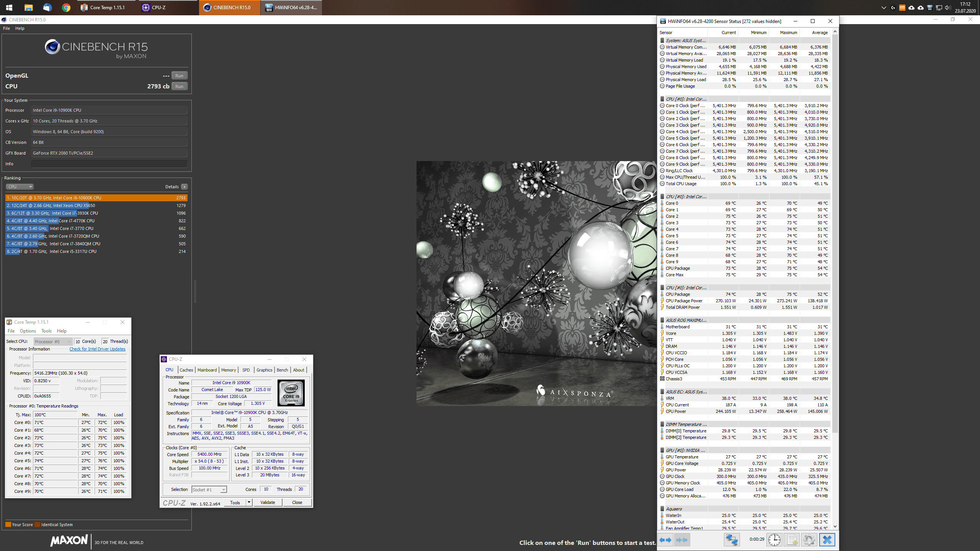Select the Ring/LLC Clock sensor row
Viewport: 980px width, 551px height.
click(x=745, y=171)
